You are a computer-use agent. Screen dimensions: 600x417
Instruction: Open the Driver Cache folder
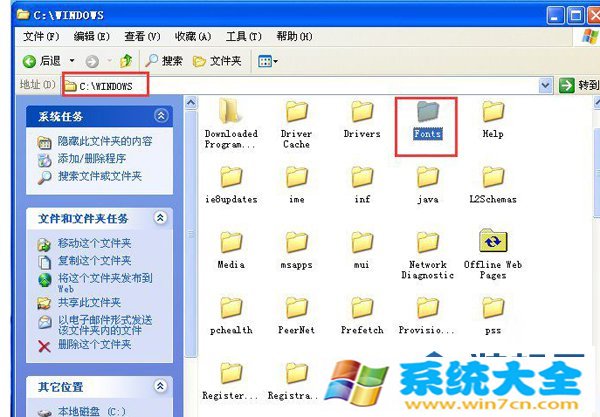pos(297,123)
